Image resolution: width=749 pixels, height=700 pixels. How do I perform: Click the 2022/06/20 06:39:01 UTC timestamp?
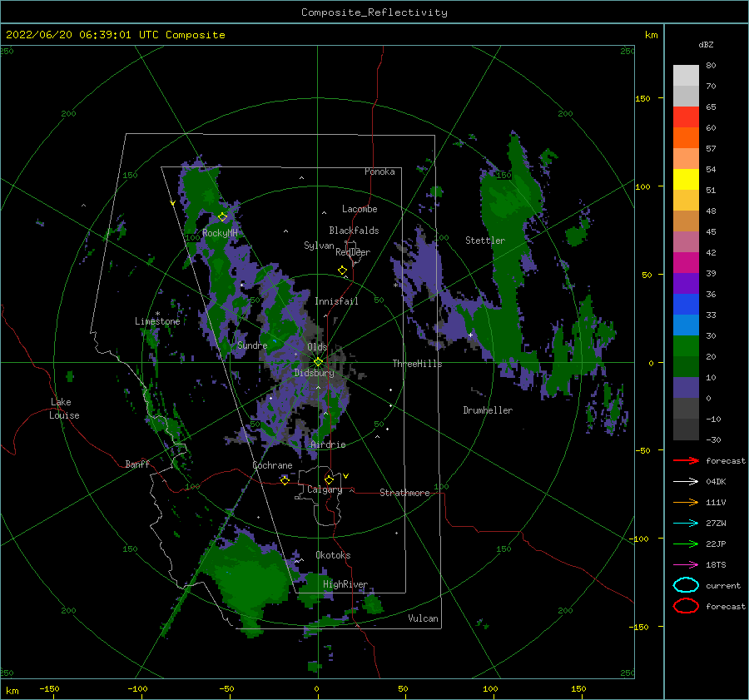coord(72,35)
